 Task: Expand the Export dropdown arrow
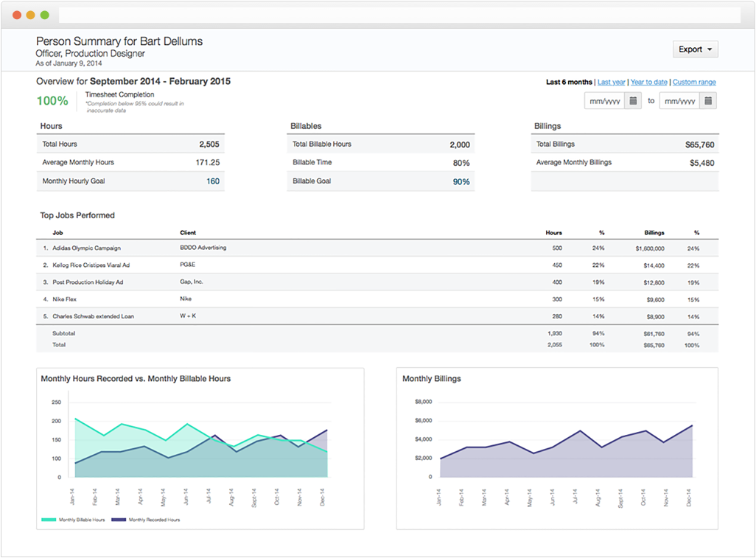[x=710, y=49]
